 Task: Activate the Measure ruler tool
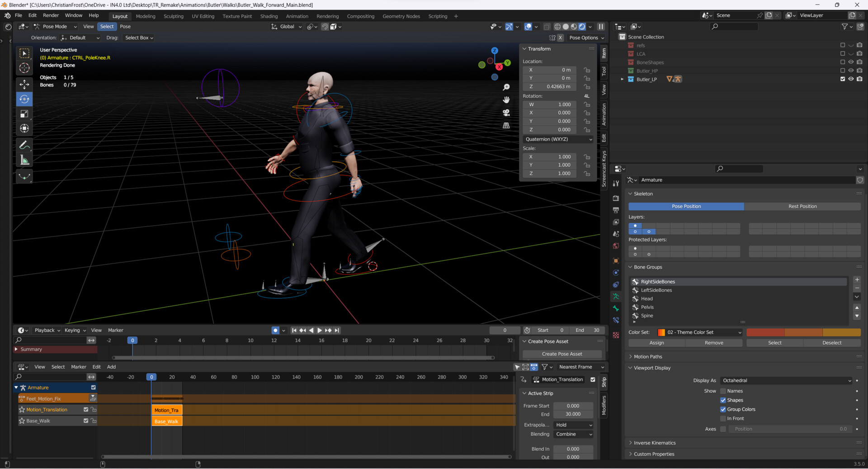(24, 160)
